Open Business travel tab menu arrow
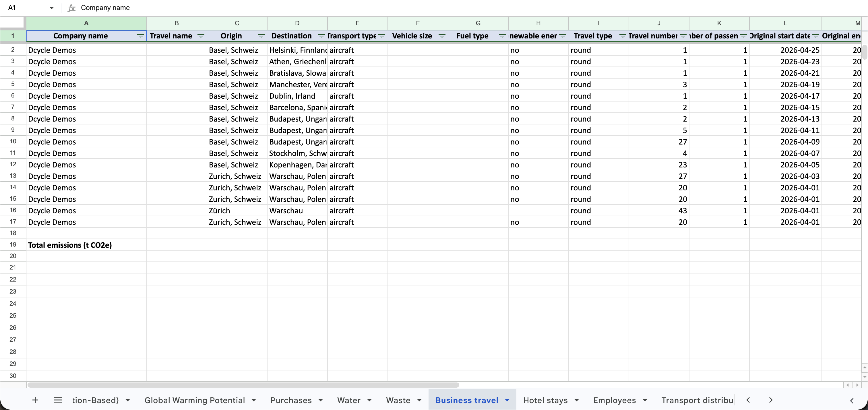 (x=507, y=400)
